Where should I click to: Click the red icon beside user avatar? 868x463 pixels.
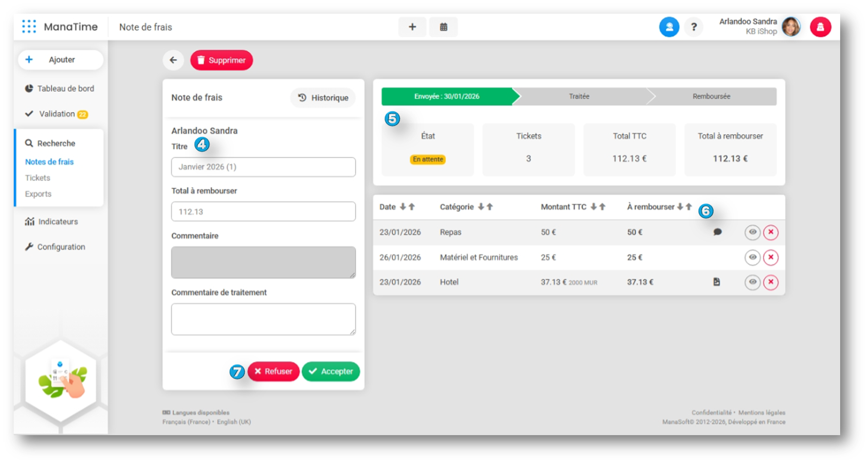pos(820,27)
